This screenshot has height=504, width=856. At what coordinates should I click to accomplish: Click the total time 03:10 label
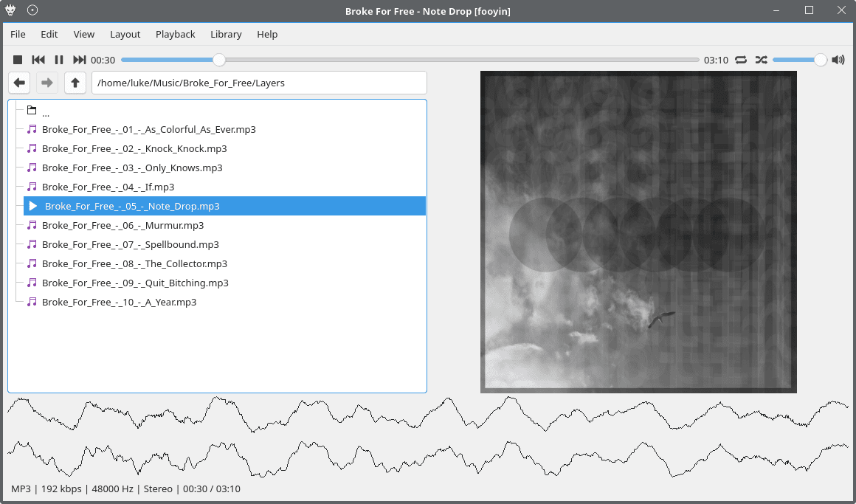click(716, 60)
